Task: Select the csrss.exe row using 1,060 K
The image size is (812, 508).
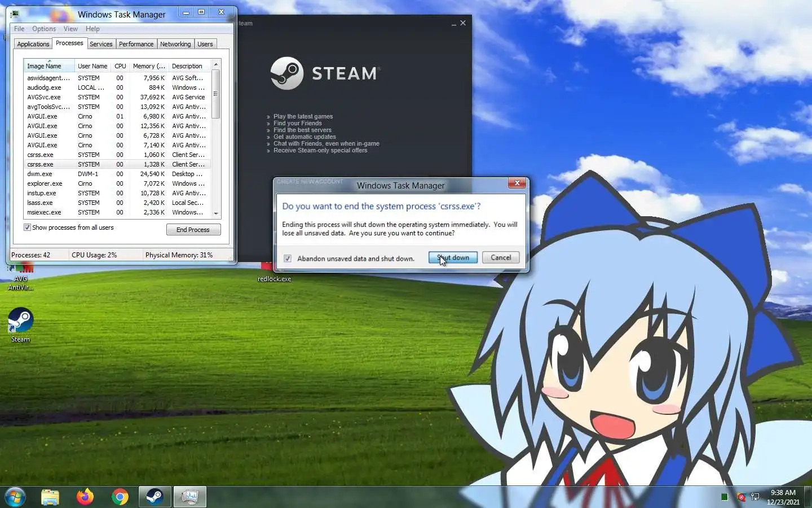Action: pos(117,155)
